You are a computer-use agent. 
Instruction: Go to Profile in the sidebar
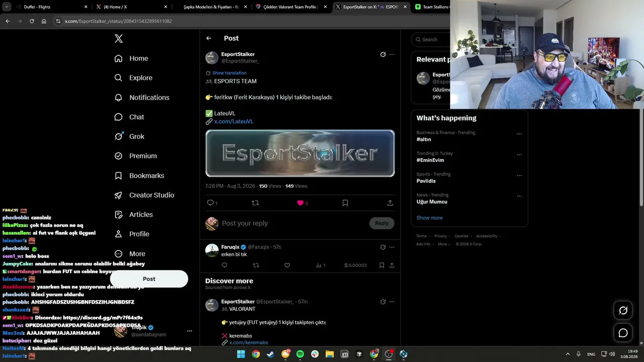[x=132, y=234]
